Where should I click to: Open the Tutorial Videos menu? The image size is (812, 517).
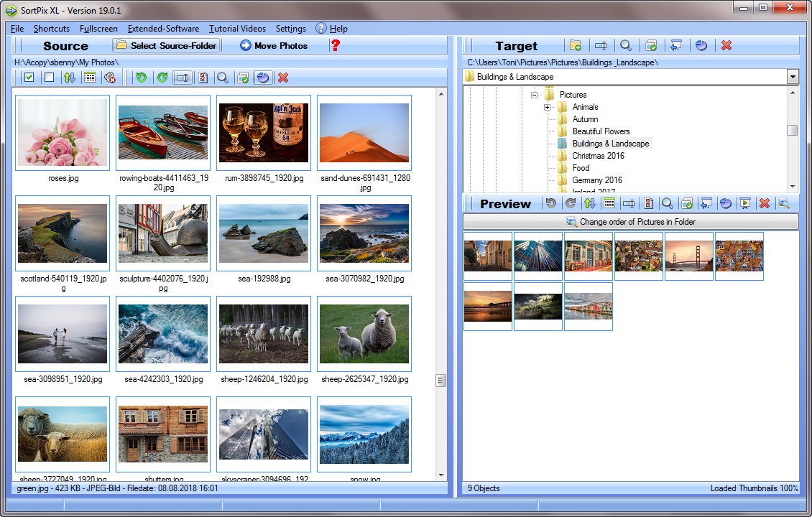(x=237, y=29)
